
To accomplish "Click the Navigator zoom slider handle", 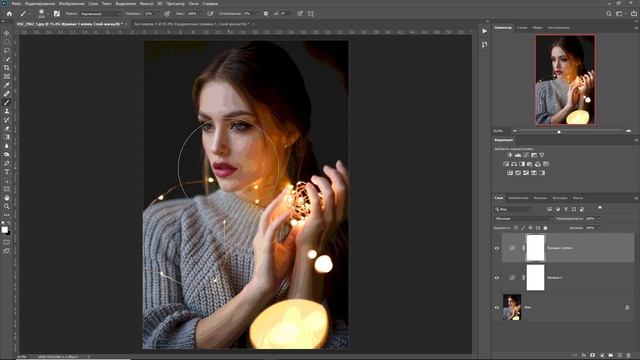I will click(x=559, y=132).
